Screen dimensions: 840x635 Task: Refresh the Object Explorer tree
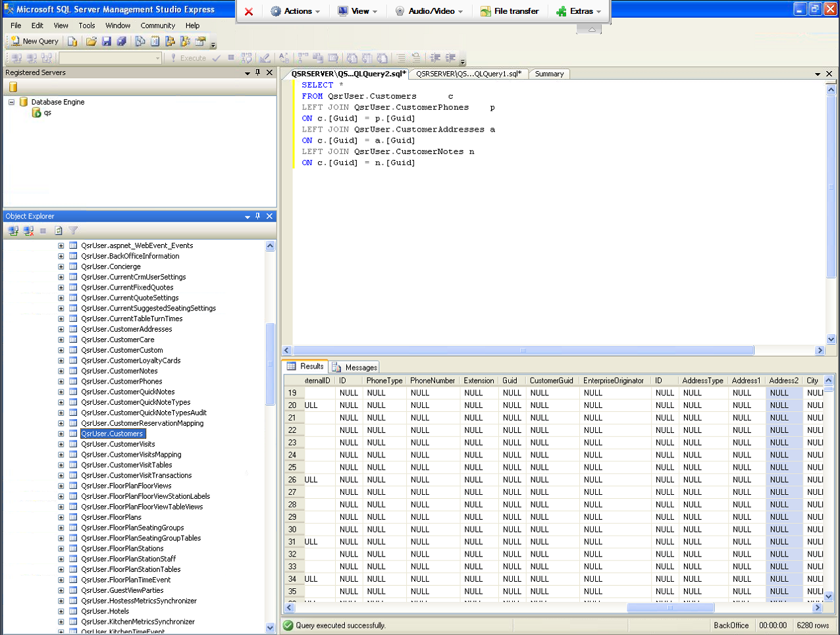point(59,230)
